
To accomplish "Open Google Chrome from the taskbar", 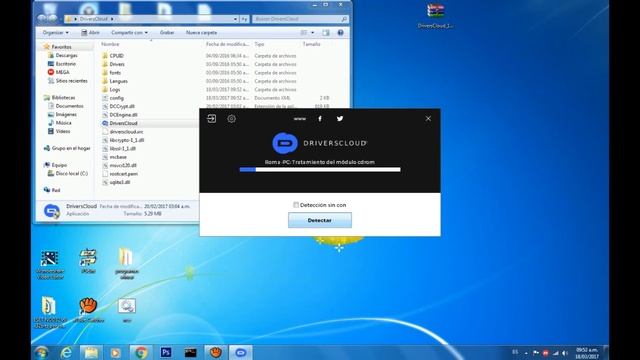I will (141, 352).
